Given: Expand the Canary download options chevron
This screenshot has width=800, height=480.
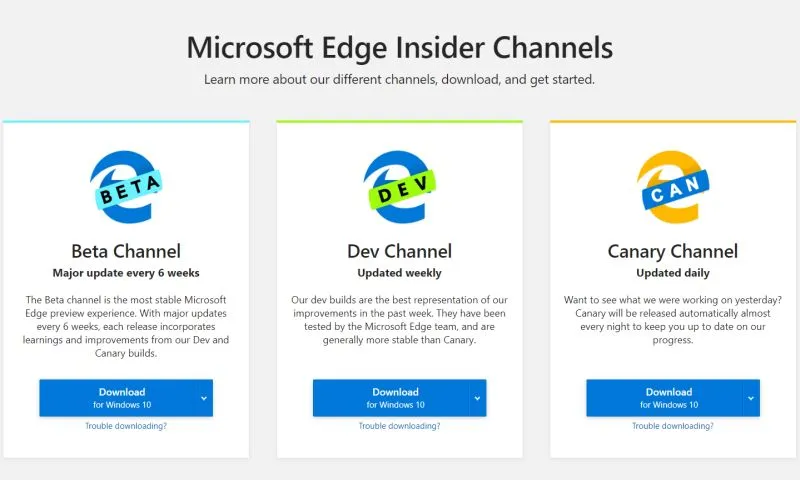Looking at the screenshot, I should pyautogui.click(x=750, y=397).
